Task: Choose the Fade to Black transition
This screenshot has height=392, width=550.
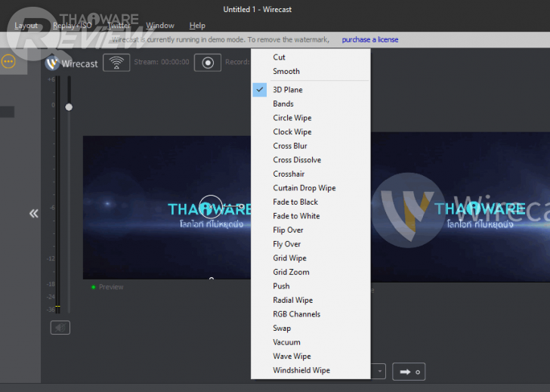Action: click(311, 202)
